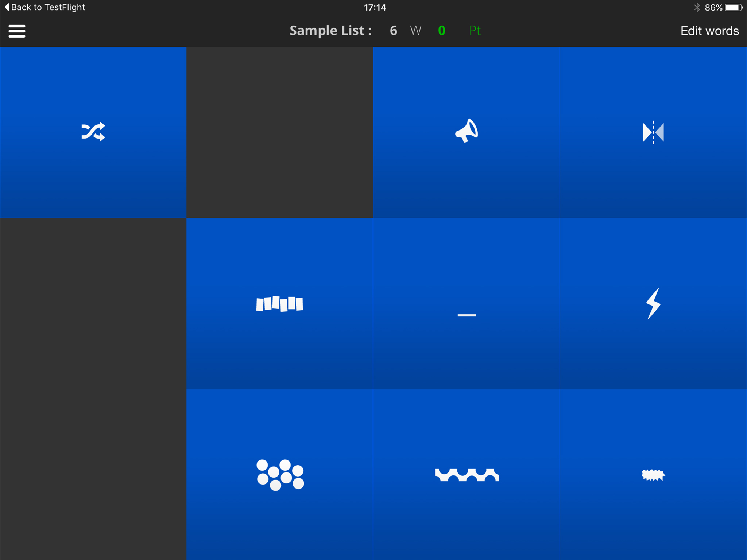
Task: Tap the word count 6
Action: [393, 31]
